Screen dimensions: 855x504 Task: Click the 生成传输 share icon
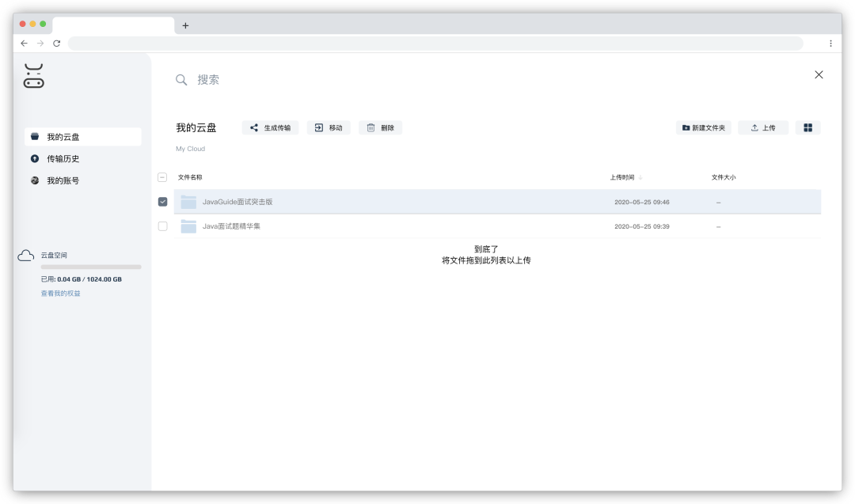pyautogui.click(x=254, y=127)
